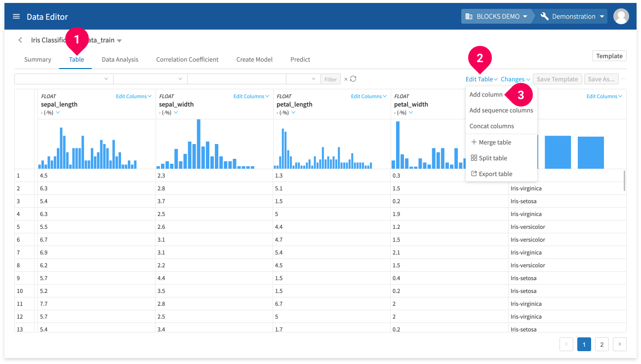Screen dimensions: 641x364
Task: Click the 2.1 cell in row 7
Action: [x=449, y=253]
